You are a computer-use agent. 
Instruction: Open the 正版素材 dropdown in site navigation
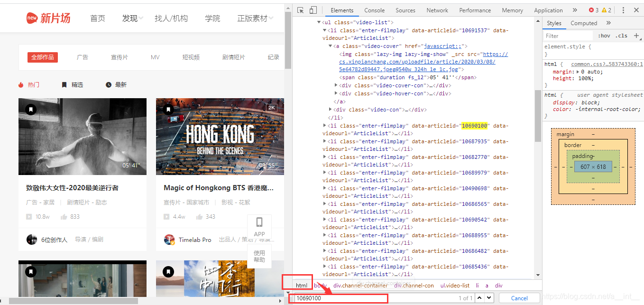pos(255,18)
